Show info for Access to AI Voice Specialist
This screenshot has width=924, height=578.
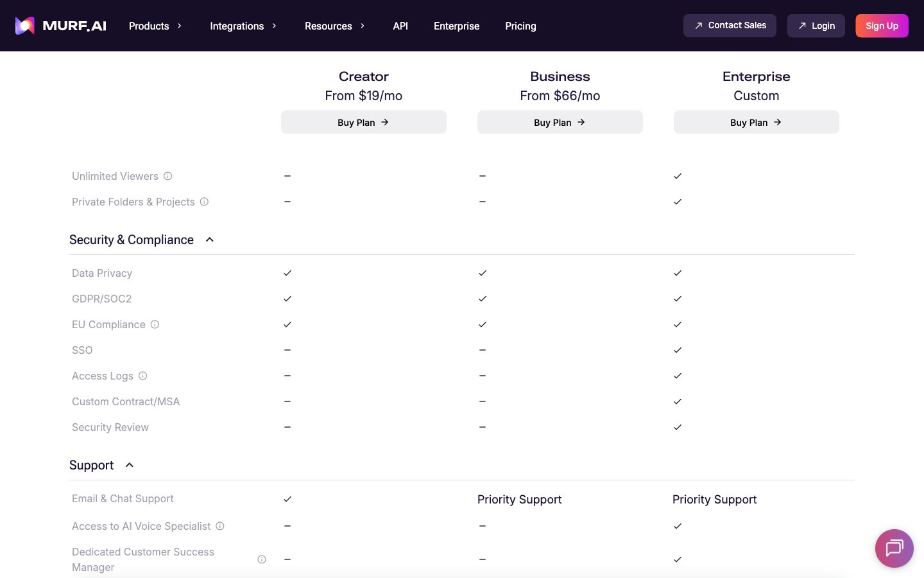tap(220, 526)
